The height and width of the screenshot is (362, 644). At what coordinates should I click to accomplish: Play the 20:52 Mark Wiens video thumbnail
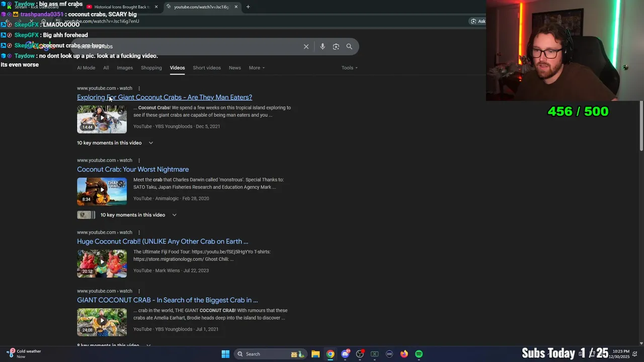(102, 263)
